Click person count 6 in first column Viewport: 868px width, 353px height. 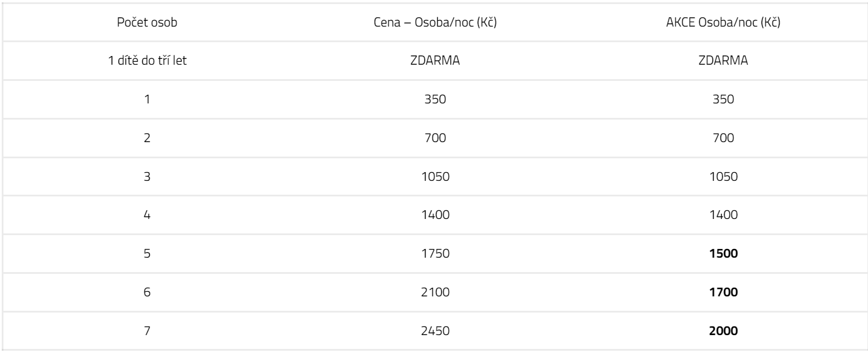[146, 292]
